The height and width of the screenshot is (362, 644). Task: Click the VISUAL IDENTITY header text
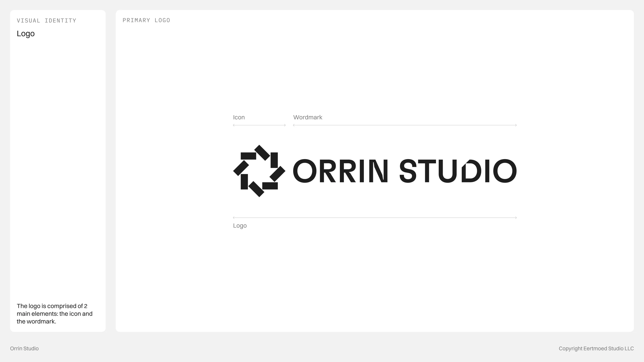click(47, 21)
